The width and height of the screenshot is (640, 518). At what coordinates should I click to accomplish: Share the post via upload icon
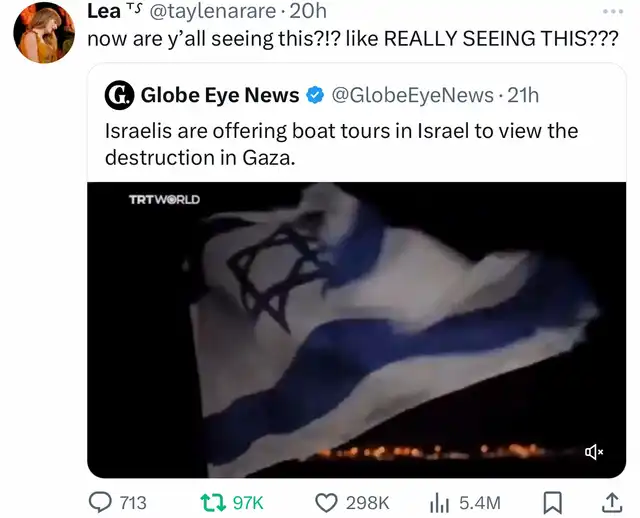point(612,502)
